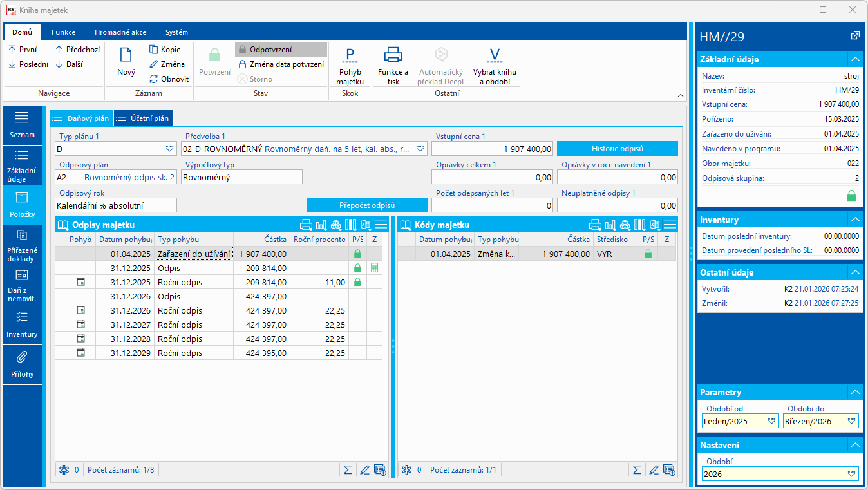The height and width of the screenshot is (490, 868).
Task: Open Předvolba 1 dropdown
Action: (420, 149)
